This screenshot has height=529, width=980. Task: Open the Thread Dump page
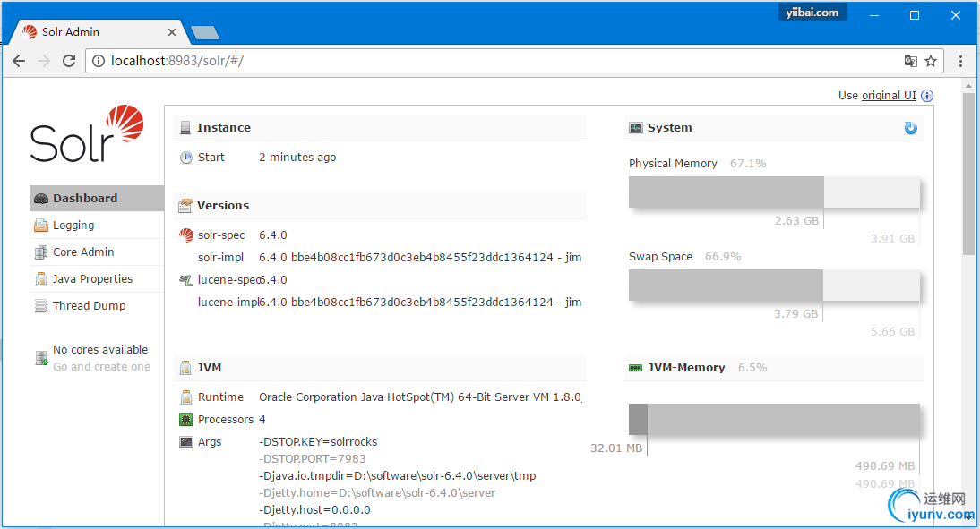[97, 306]
